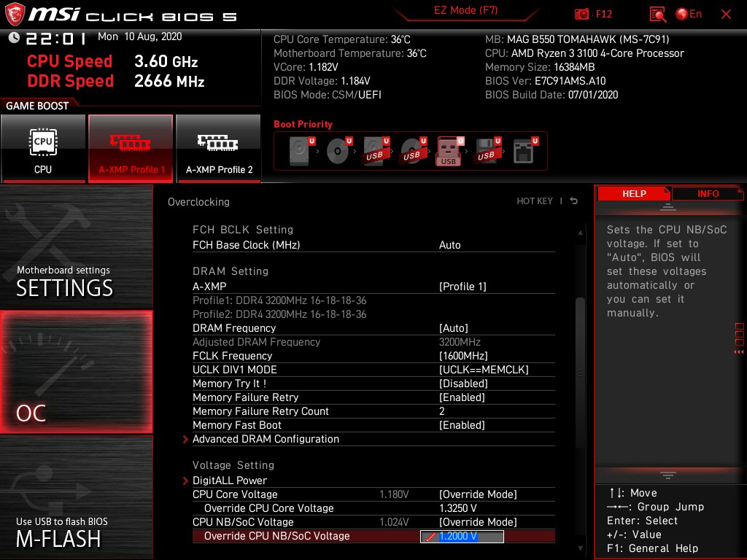Screen dimensions: 747x560
Task: Select the CPU Core Voltage label
Action: click(235, 494)
